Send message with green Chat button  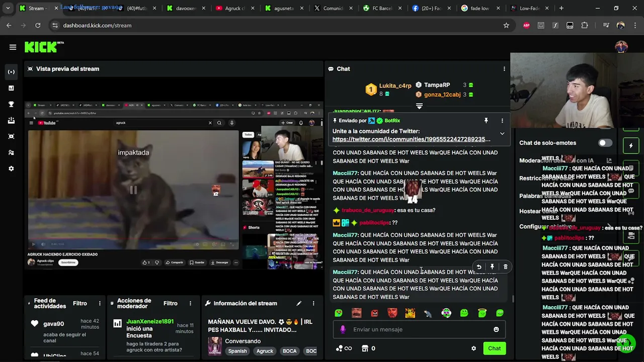pyautogui.click(x=494, y=348)
